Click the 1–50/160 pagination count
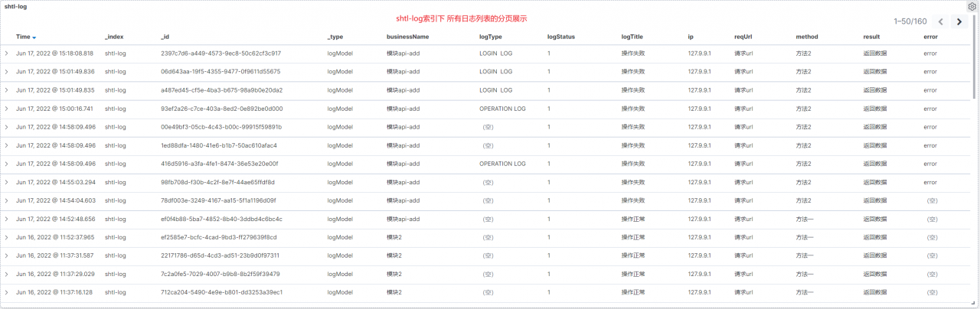The width and height of the screenshot is (980, 309). pos(910,22)
